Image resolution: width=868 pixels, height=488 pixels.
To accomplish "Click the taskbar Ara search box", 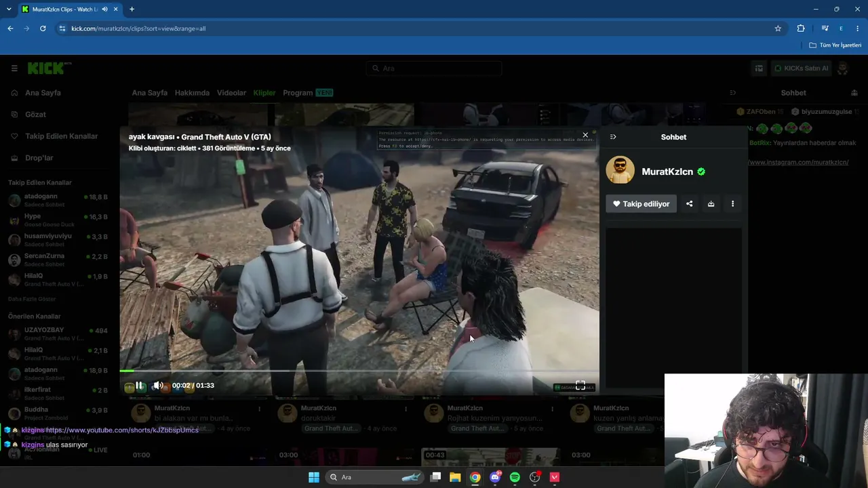I will 375,477.
